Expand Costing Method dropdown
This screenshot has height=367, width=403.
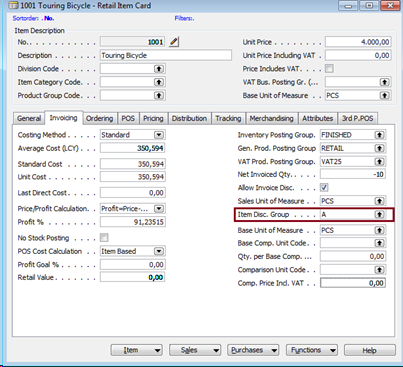tap(159, 135)
